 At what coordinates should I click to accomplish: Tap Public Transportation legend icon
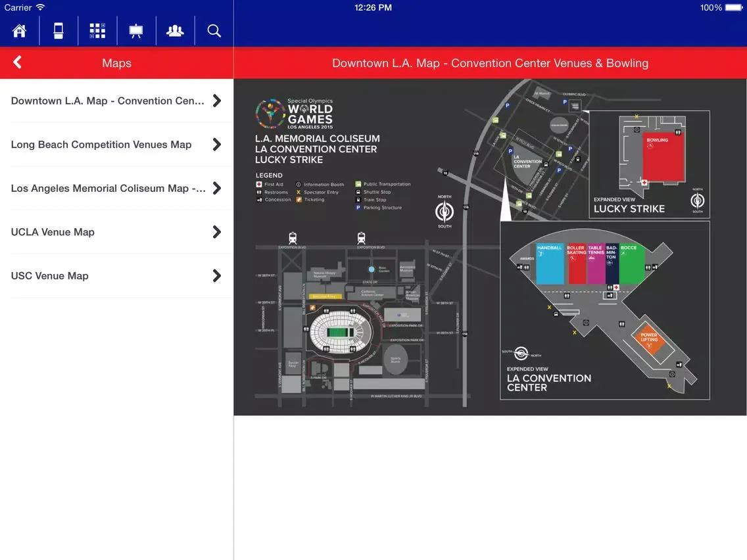(358, 184)
